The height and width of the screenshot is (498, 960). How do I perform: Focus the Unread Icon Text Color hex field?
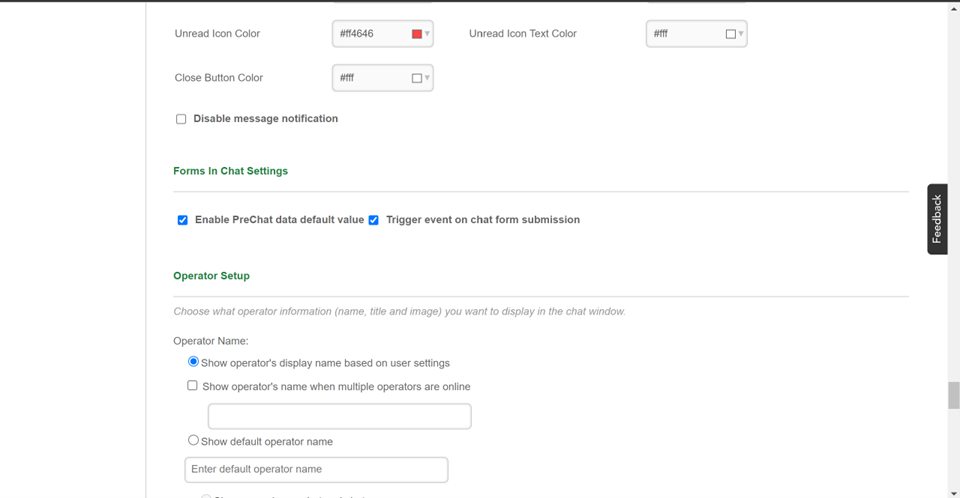click(685, 34)
